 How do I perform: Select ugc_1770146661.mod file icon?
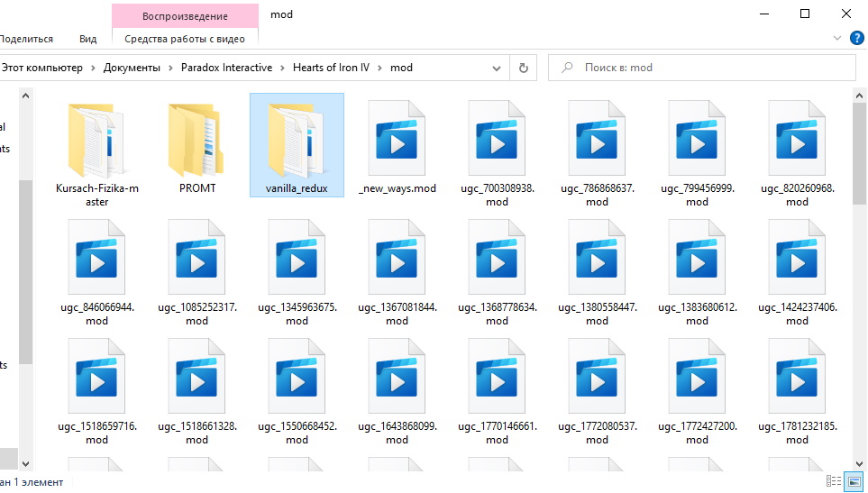[x=498, y=376]
